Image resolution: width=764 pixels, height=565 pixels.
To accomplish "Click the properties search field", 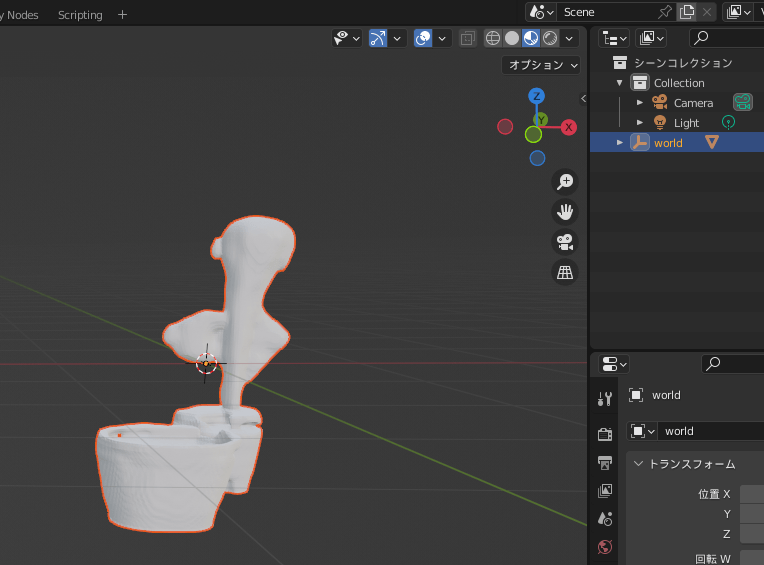I will (x=733, y=364).
